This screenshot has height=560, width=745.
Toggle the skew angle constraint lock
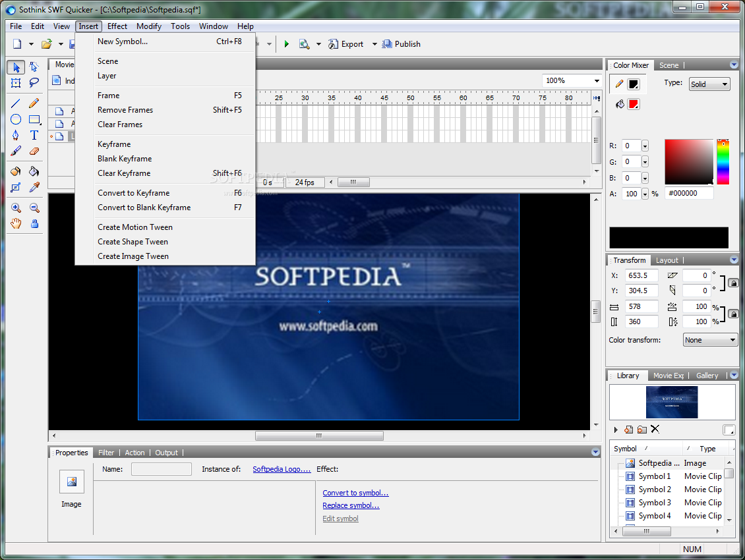click(734, 283)
